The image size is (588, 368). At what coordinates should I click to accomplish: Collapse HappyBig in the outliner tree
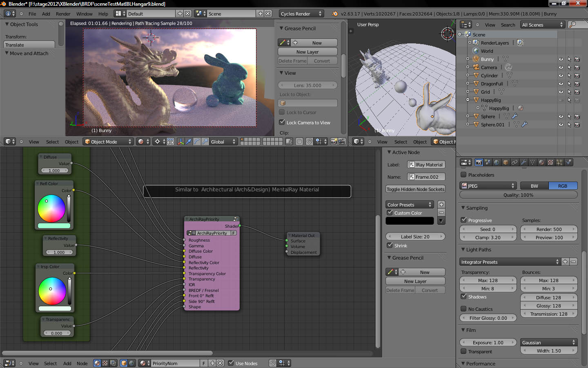pos(468,100)
